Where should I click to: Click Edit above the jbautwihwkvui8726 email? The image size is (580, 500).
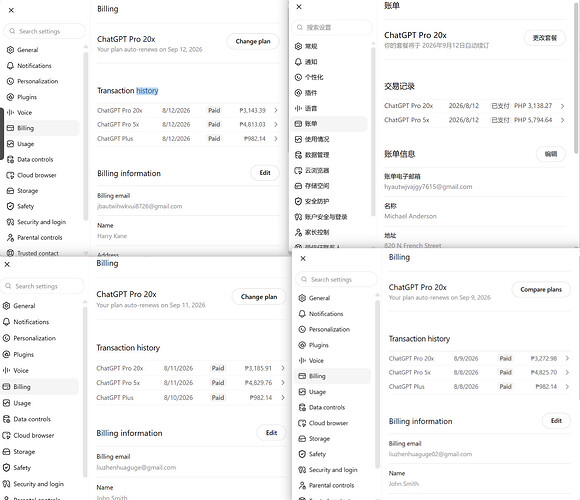point(265,173)
